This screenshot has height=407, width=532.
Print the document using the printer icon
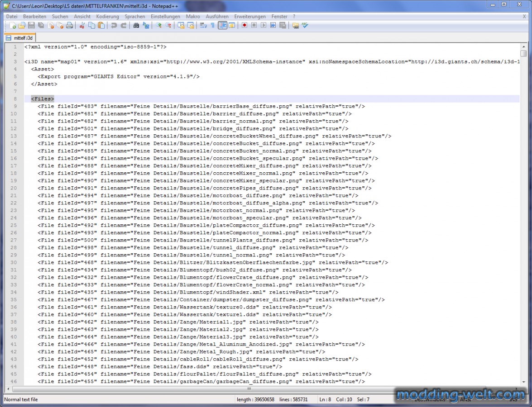(70, 25)
